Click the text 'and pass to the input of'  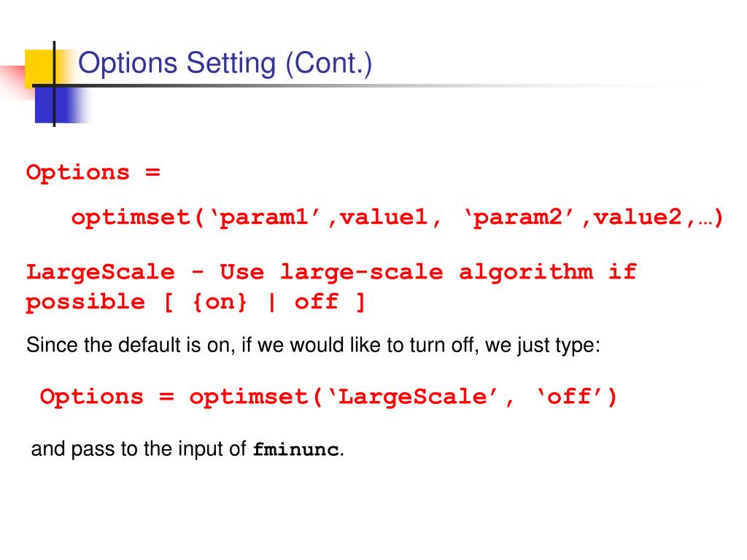[x=139, y=449]
